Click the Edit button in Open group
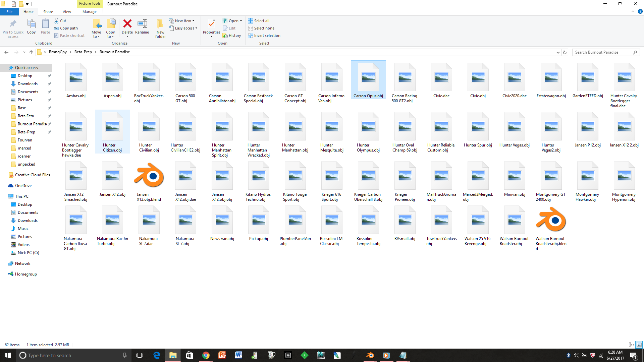The image size is (644, 362). pos(229,28)
